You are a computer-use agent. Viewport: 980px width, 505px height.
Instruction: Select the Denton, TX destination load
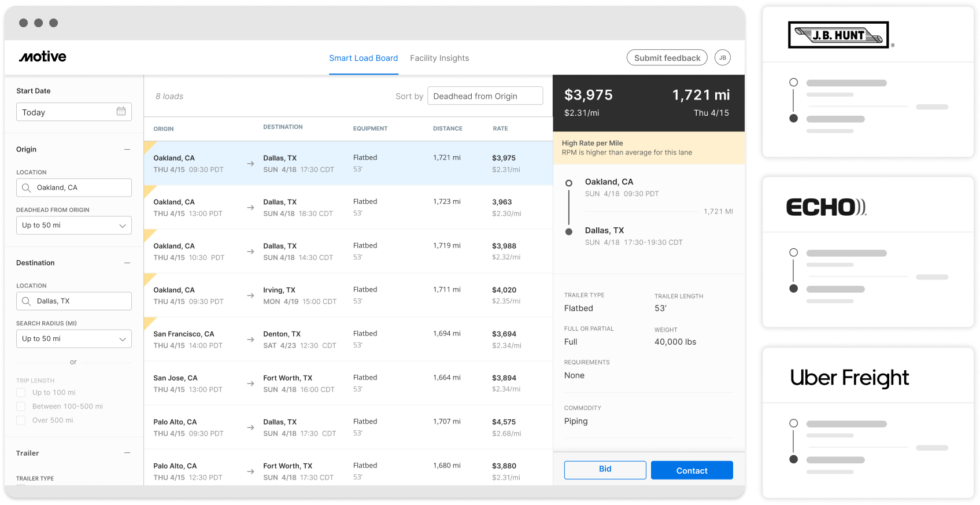coord(348,339)
